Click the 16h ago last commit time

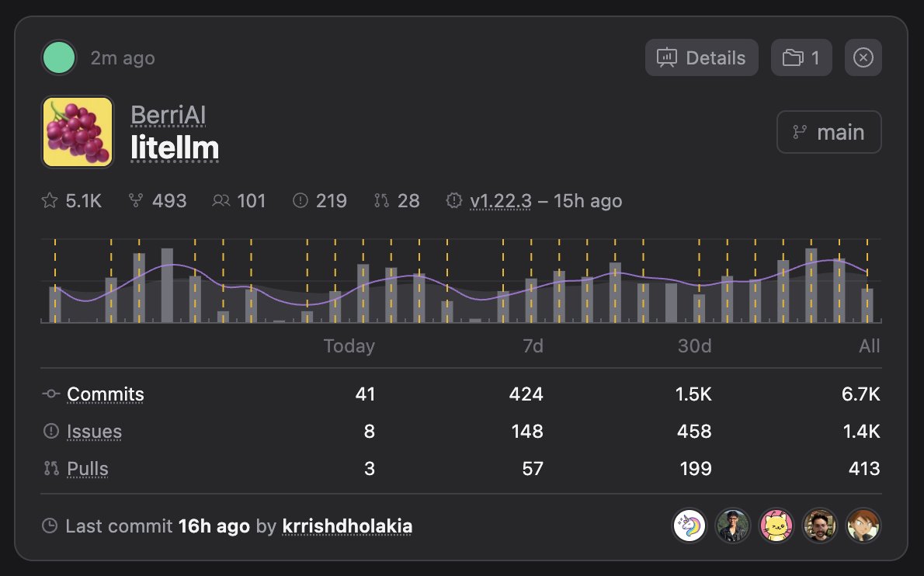[x=214, y=526]
